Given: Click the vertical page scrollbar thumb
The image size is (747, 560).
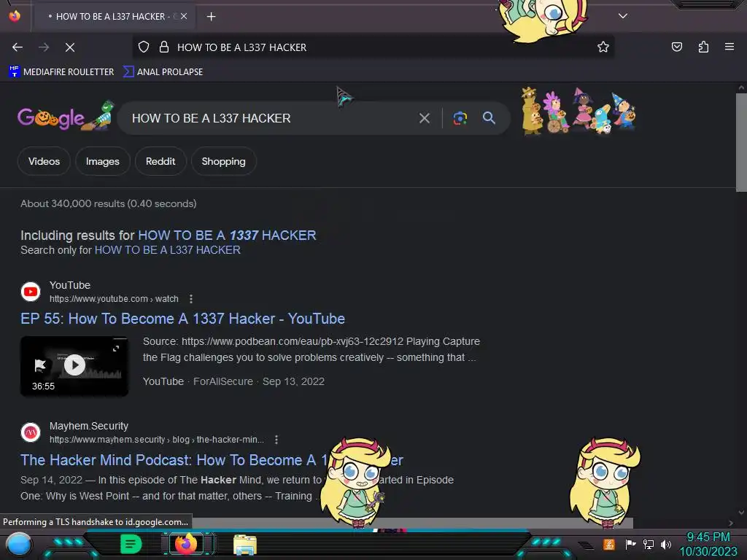Looking at the screenshot, I should coord(741,142).
